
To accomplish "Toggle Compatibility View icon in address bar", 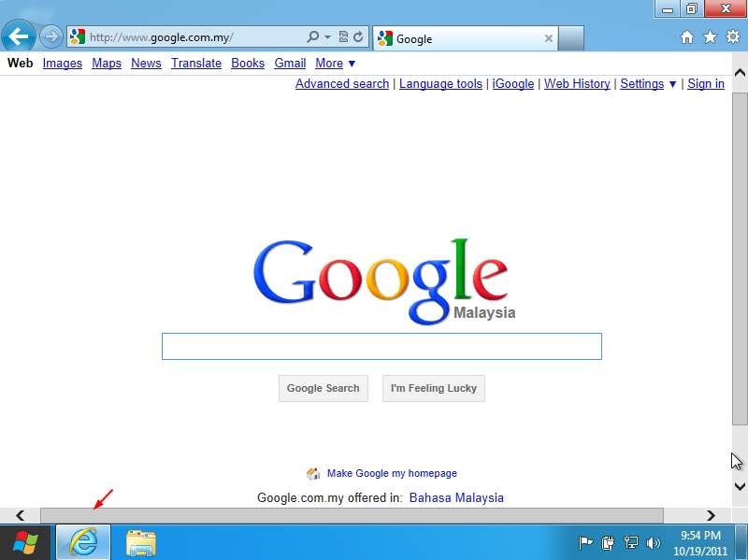I will pos(343,36).
